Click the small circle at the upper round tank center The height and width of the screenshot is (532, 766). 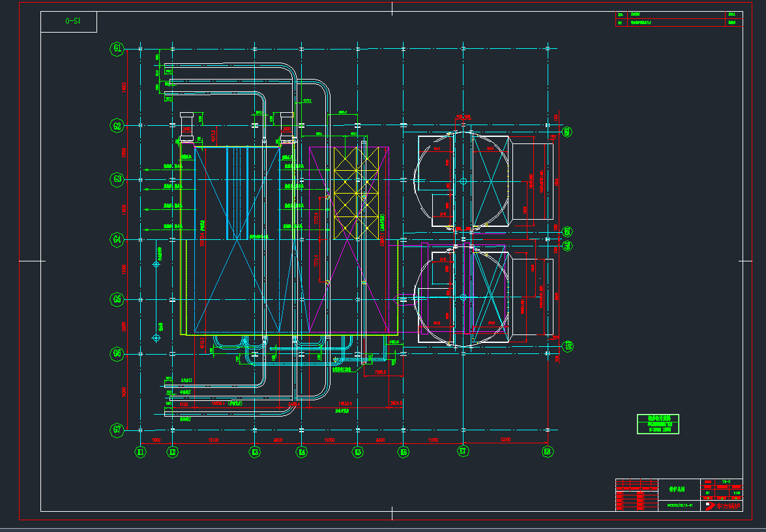[464, 181]
